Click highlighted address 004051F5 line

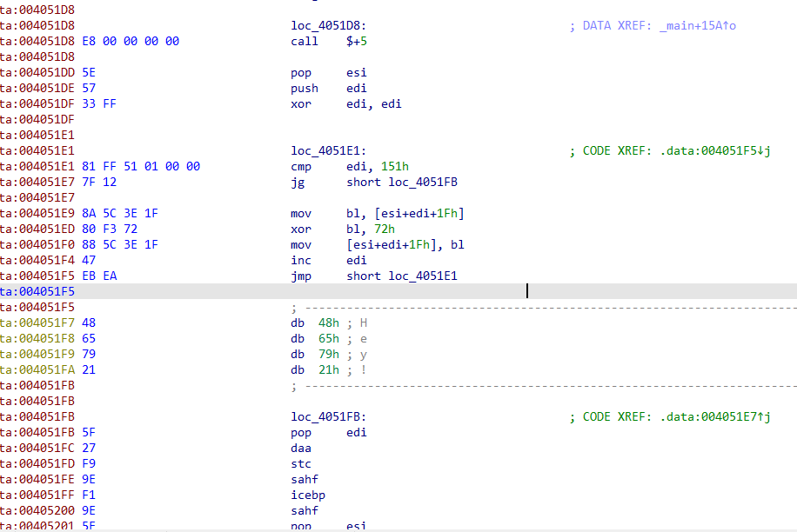click(x=398, y=291)
